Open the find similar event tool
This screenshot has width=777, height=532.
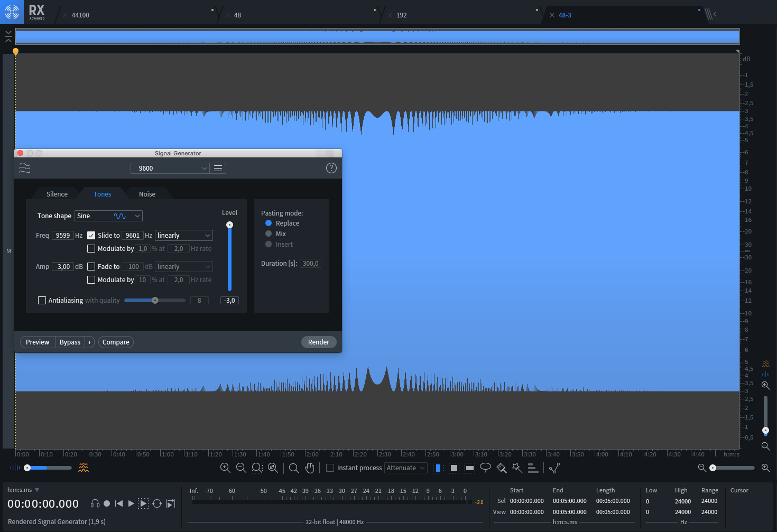coord(554,468)
